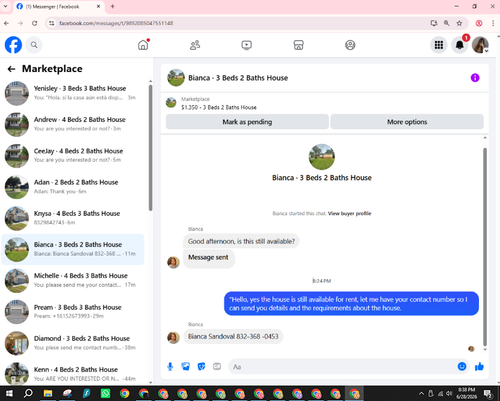This screenshot has width=500, height=401.
Task: Open Yenisley - 3 Beds 3 Baths House chat
Action: click(73, 93)
